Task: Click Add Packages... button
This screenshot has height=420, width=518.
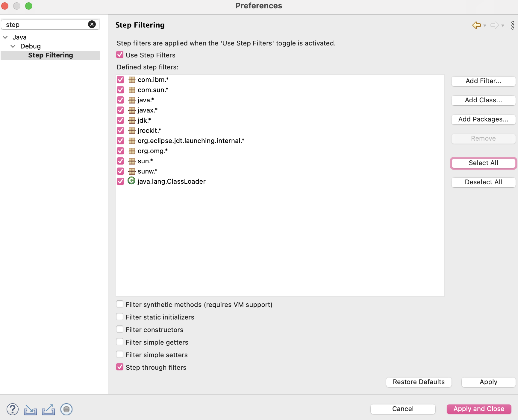Action: (483, 119)
